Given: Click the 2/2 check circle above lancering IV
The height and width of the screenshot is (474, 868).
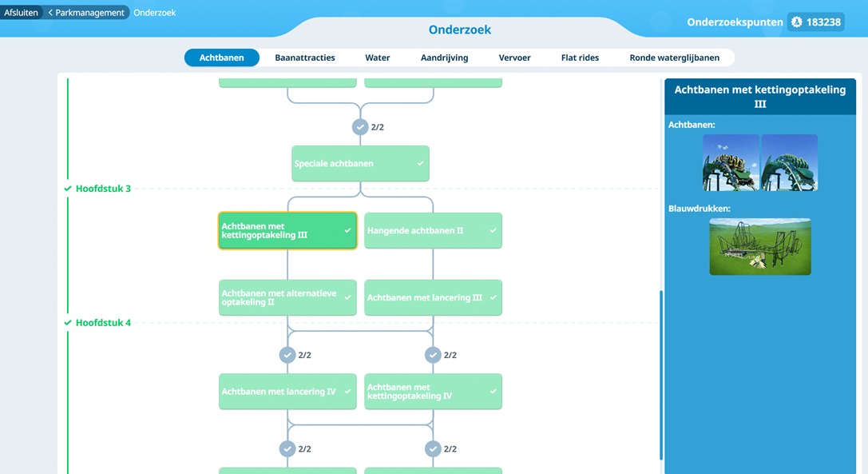Looking at the screenshot, I should (287, 355).
